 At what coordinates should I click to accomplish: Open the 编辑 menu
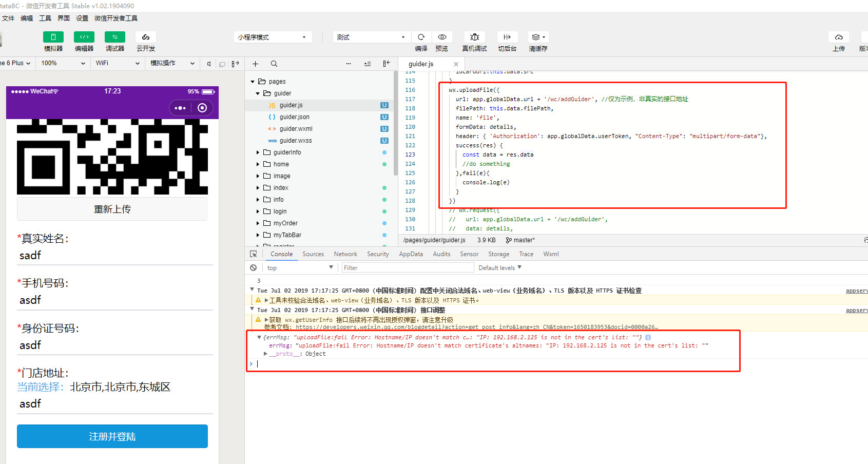click(x=27, y=18)
